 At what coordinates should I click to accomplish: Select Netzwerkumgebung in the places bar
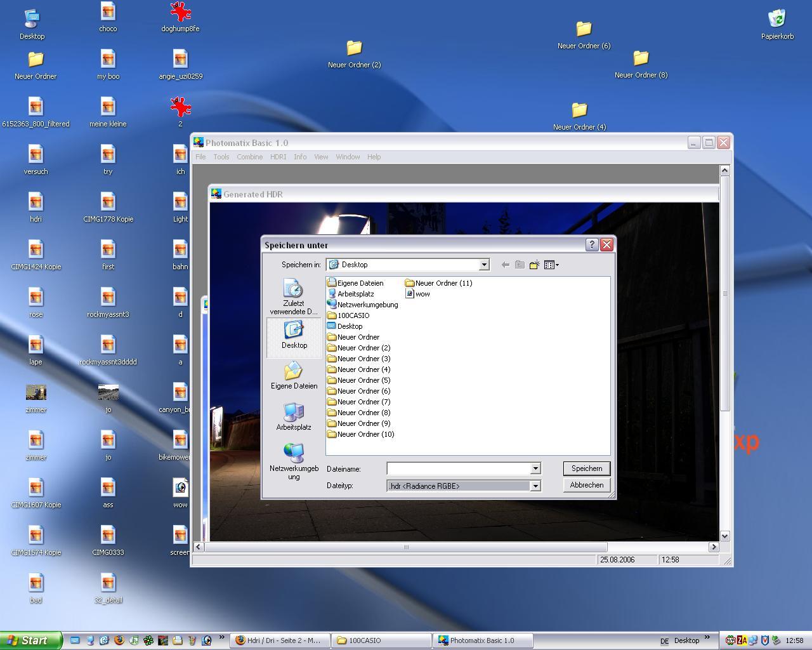coord(294,461)
